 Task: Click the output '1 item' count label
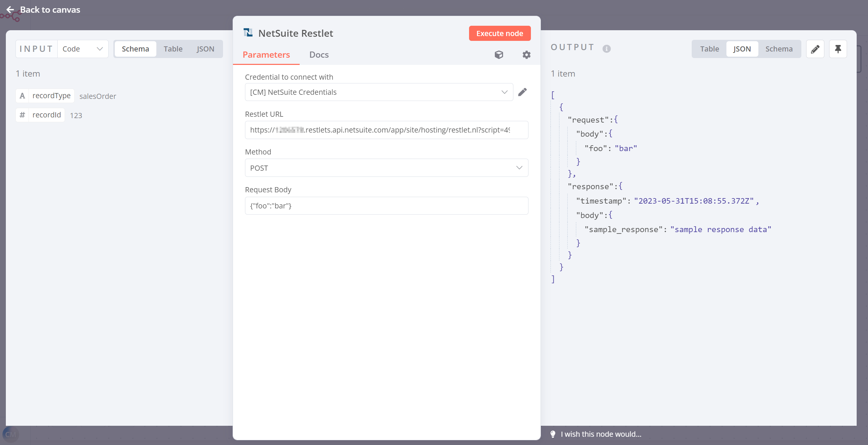pyautogui.click(x=563, y=73)
